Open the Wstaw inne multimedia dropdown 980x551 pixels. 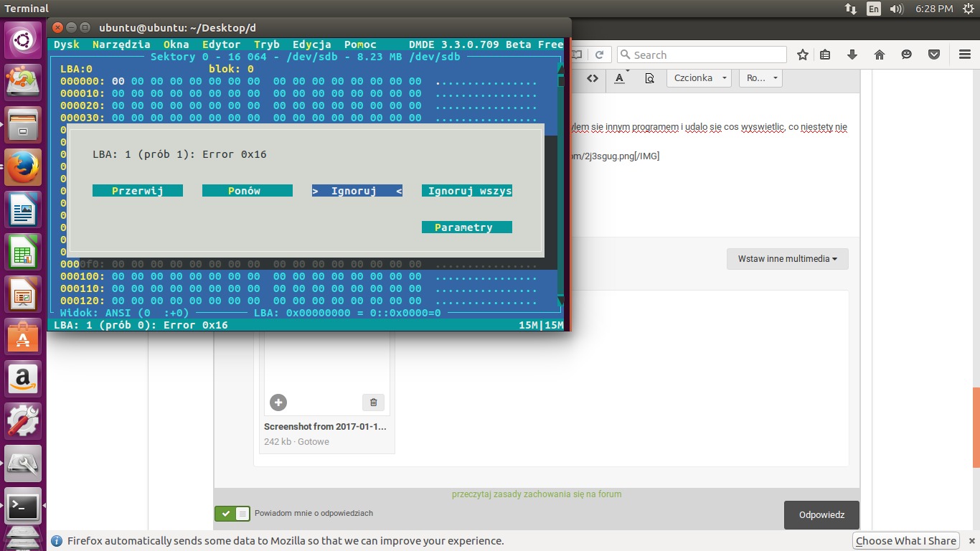(x=788, y=259)
